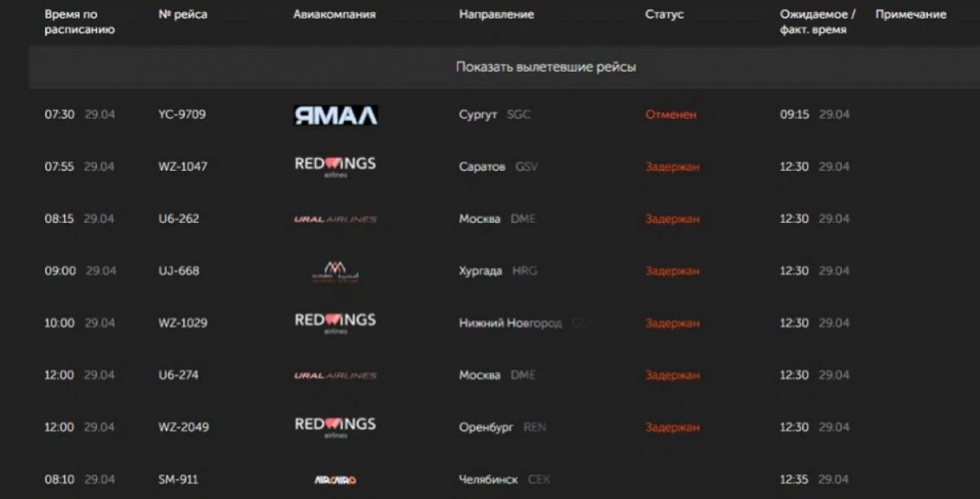980x499 pixels.
Task: Open flight number SM-911
Action: tap(177, 479)
